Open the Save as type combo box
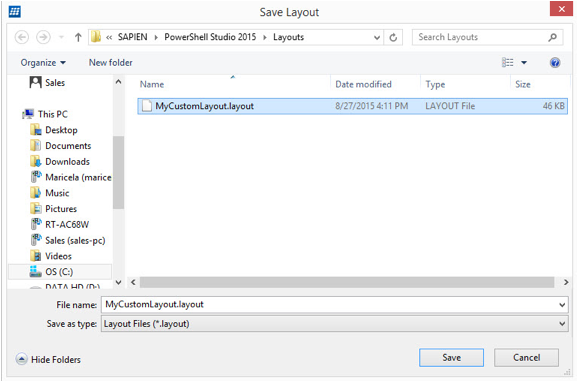The height and width of the screenshot is (382, 578). click(335, 324)
